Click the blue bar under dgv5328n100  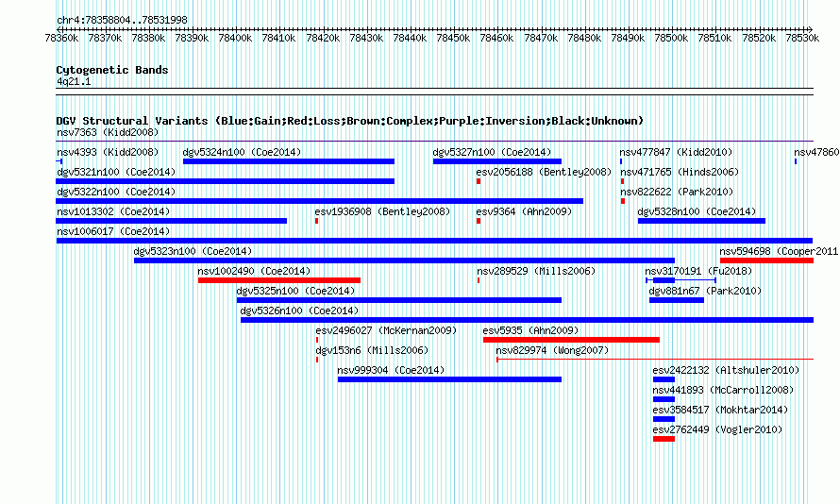(701, 221)
